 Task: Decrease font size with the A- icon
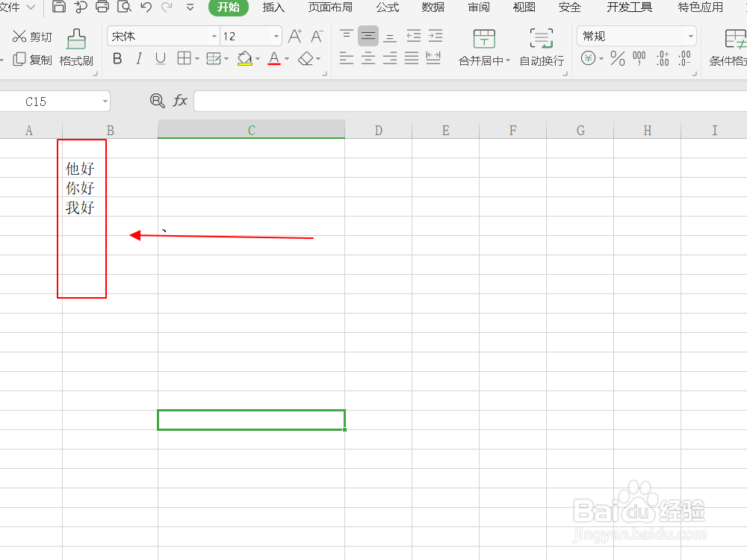click(x=317, y=36)
